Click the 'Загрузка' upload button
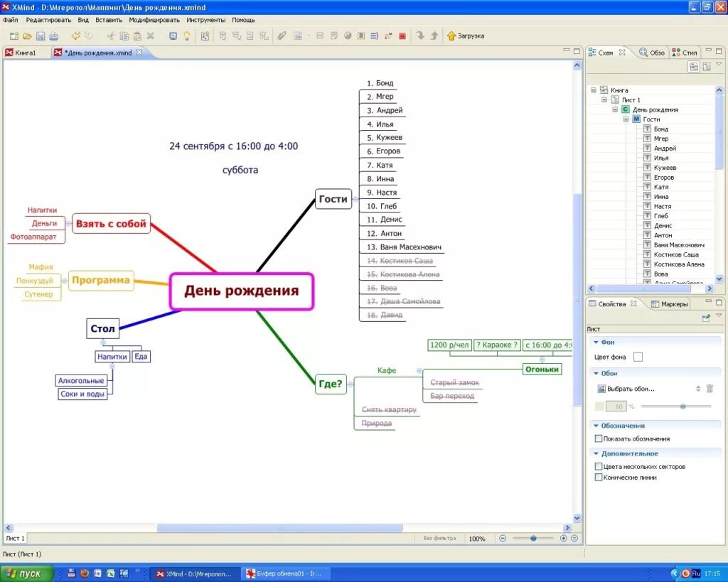Viewport: 728px width, 582px height. pos(466,36)
